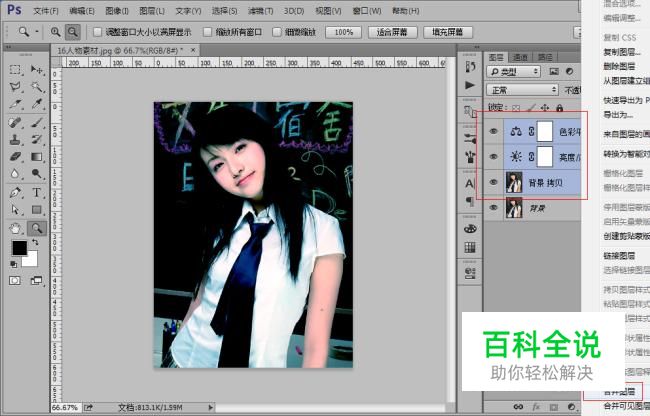Click the link layers icon at panel bottom
Image resolution: width=650 pixels, height=416 pixels.
coord(518,407)
